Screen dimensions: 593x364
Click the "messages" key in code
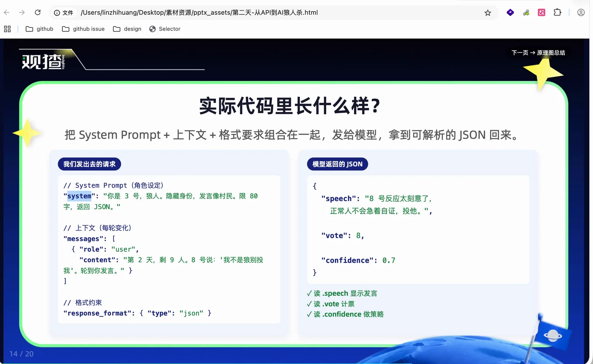83,239
